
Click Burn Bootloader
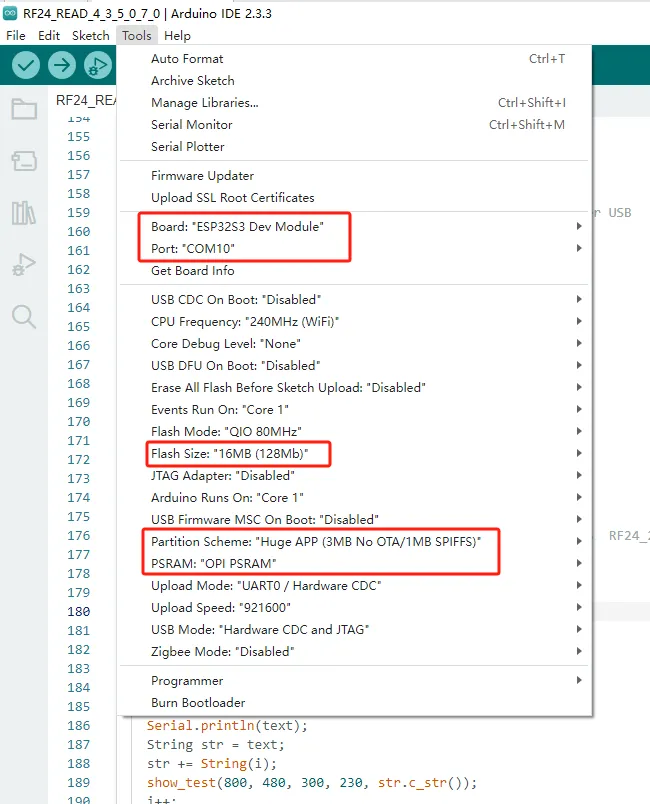tap(198, 703)
